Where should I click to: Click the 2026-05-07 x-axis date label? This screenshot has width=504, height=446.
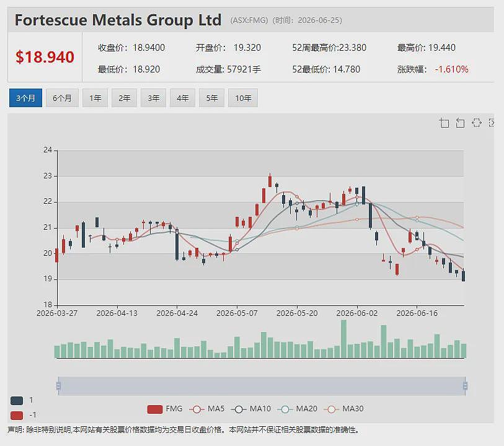[x=237, y=313]
